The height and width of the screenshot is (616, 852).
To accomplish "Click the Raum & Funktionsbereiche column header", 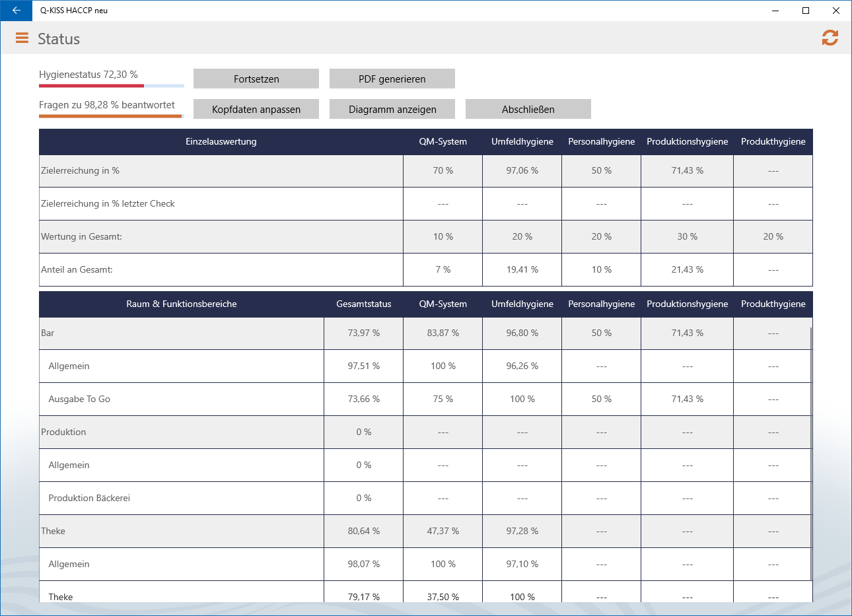I will pyautogui.click(x=182, y=304).
